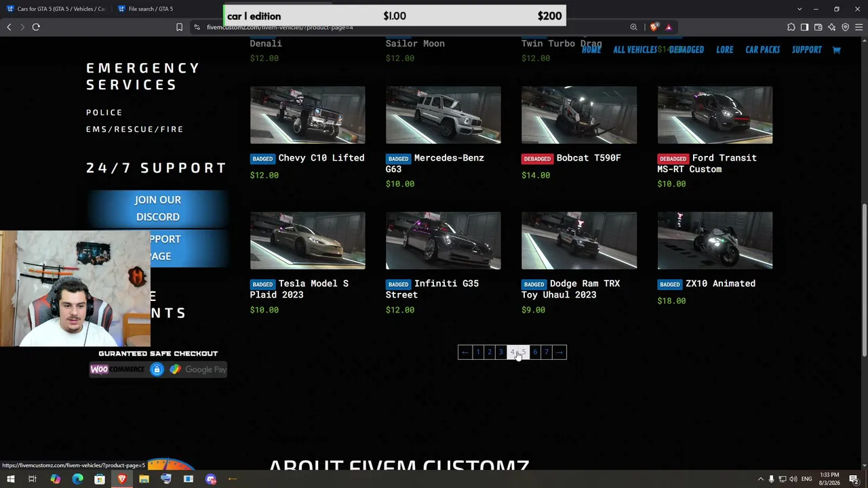Viewport: 868px width, 488px height.
Task: Bookmark this page using the bookmark icon
Action: (179, 27)
